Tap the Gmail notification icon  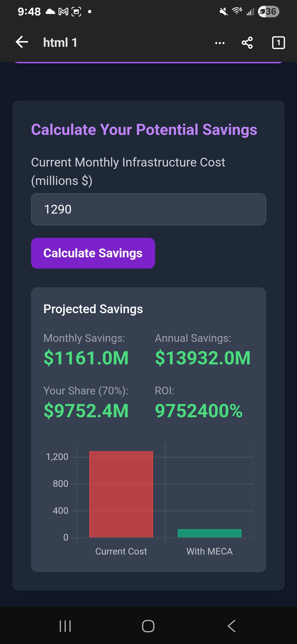64,12
